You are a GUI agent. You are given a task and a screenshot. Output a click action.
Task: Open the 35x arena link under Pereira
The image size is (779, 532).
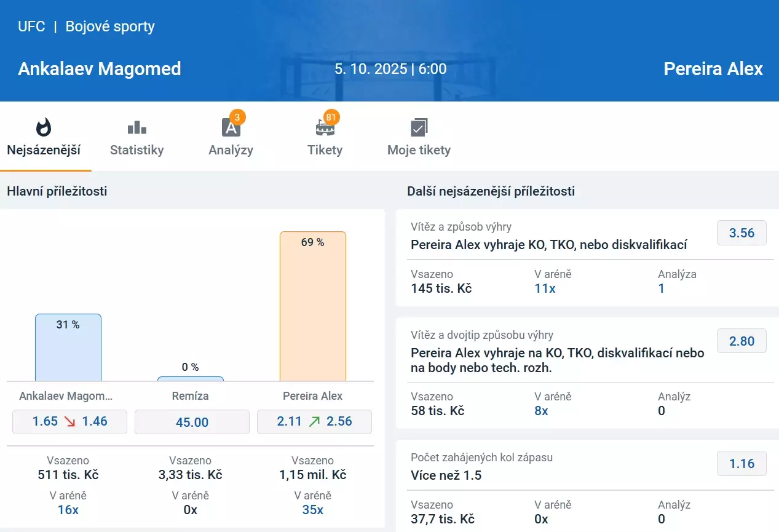[x=312, y=510]
